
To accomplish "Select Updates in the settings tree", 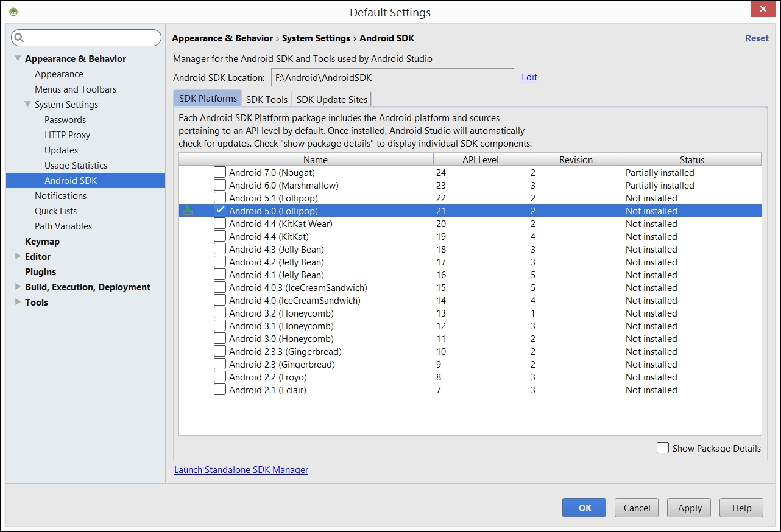I will coord(61,150).
